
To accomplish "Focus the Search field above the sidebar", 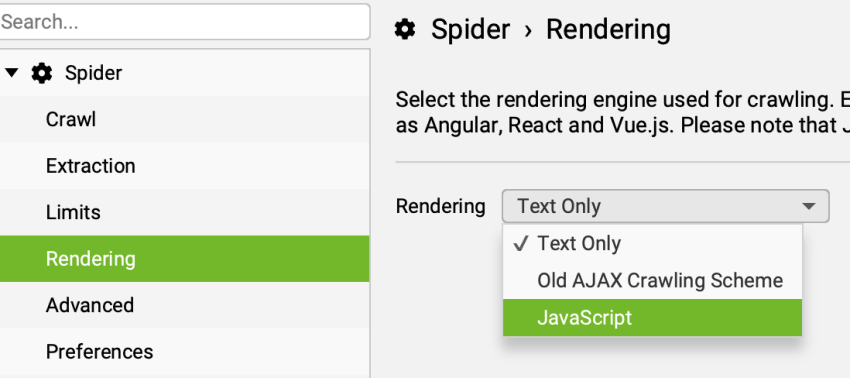I will click(x=184, y=22).
